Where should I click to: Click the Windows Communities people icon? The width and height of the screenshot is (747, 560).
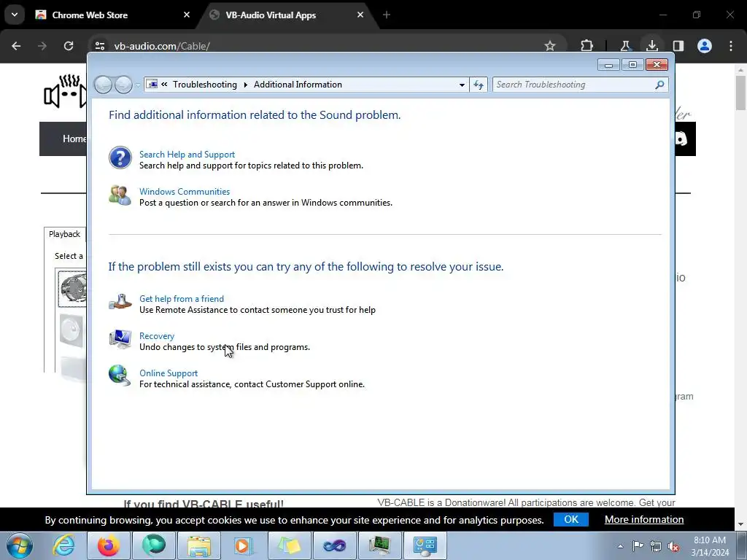[x=120, y=195]
